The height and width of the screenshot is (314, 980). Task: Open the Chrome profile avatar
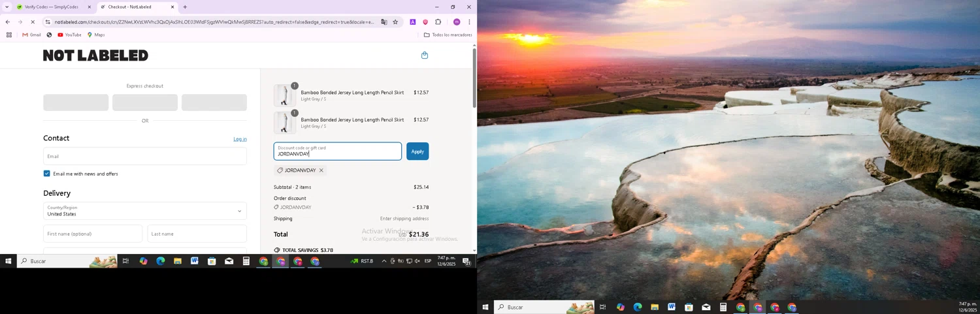pyautogui.click(x=457, y=22)
